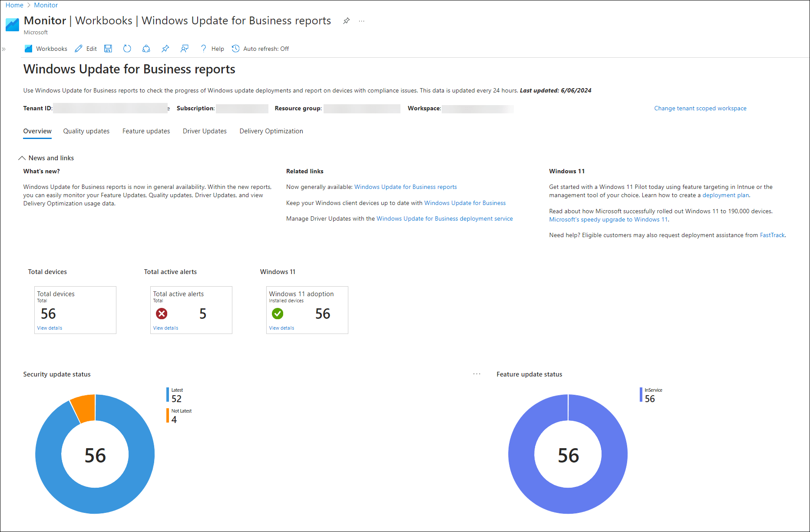810x532 pixels.
Task: Click the 'Workspace:' label
Action: 424,108
